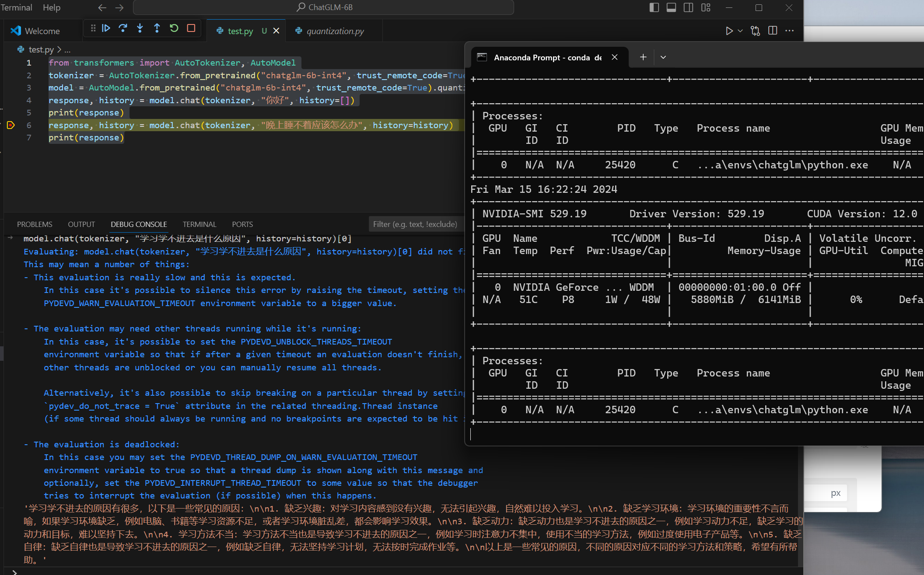The width and height of the screenshot is (924, 575).
Task: Expand the test.py breadcrumb chevron
Action: (59, 50)
